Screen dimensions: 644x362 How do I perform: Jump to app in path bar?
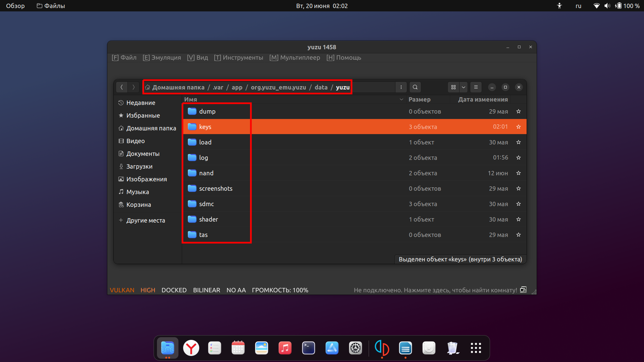237,87
